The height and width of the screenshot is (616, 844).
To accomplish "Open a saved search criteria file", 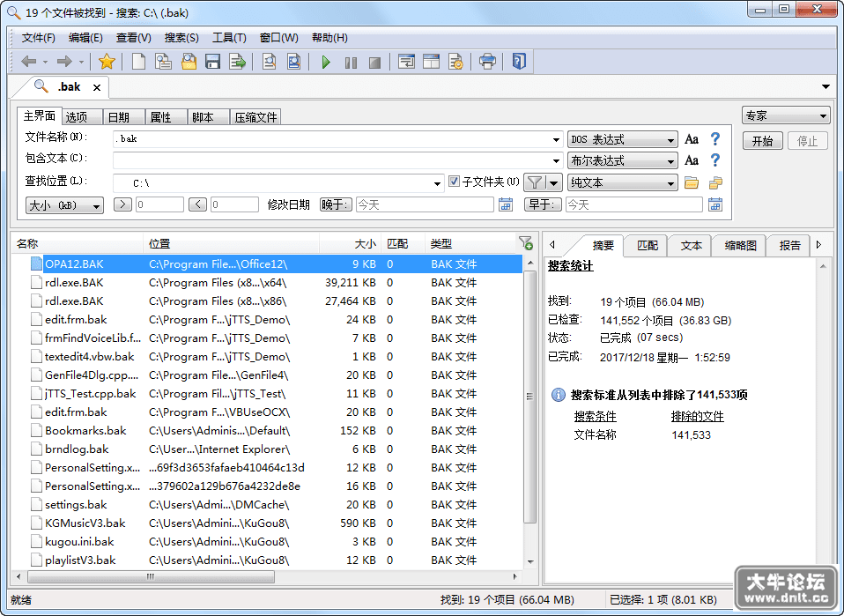I will pos(189,62).
